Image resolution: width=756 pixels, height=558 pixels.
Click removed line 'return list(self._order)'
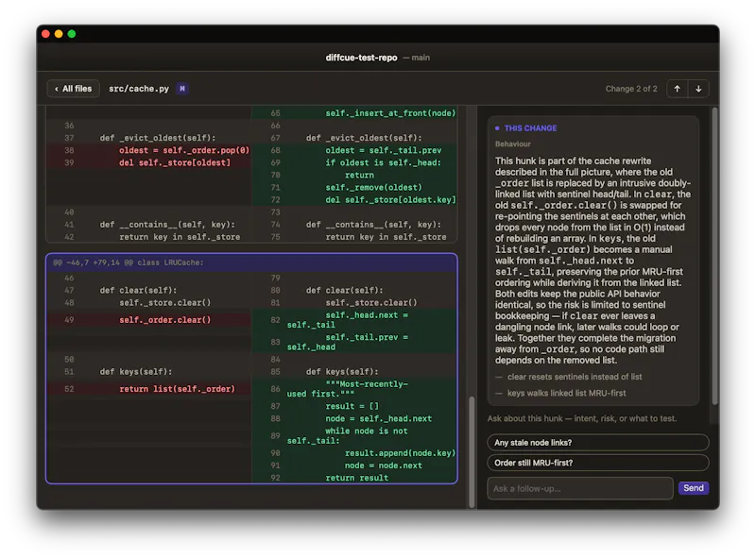point(177,389)
